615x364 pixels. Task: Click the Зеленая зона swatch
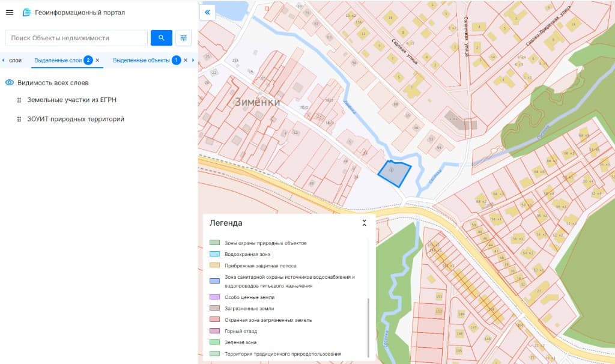pyautogui.click(x=214, y=342)
